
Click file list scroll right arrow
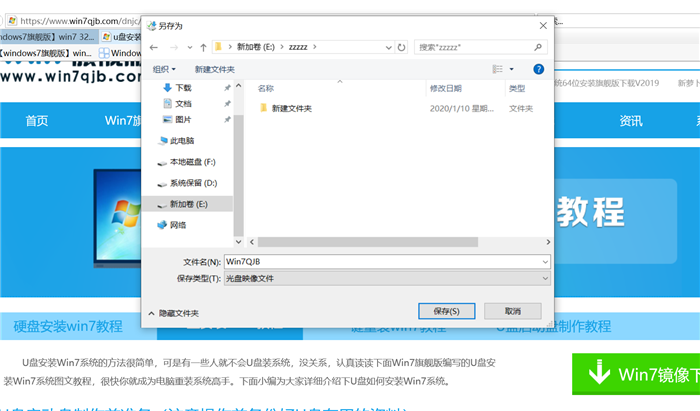[x=548, y=242]
